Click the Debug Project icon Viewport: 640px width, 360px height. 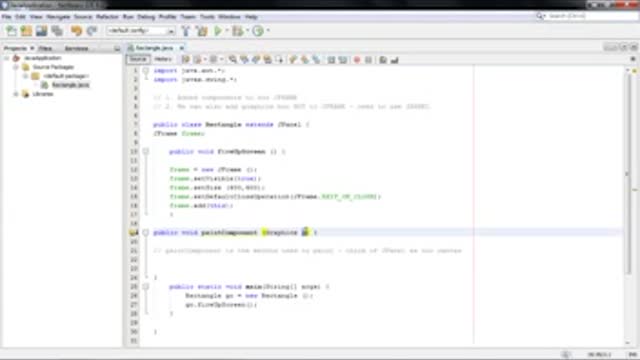tap(238, 31)
